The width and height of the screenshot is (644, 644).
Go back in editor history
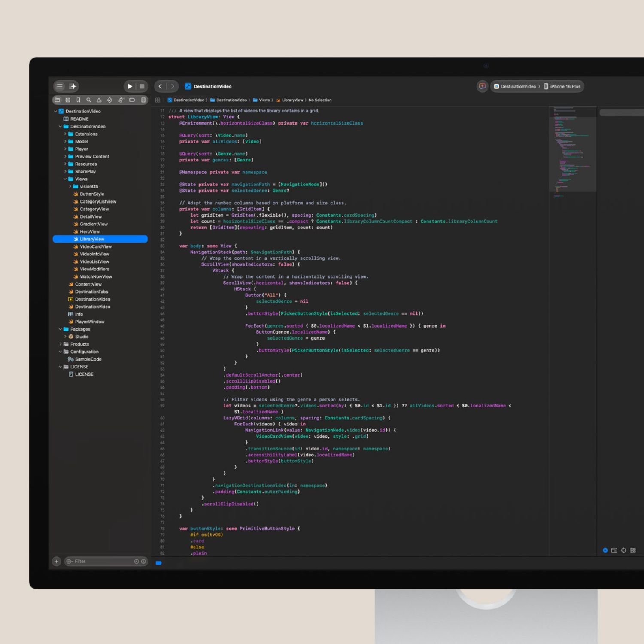(x=160, y=86)
